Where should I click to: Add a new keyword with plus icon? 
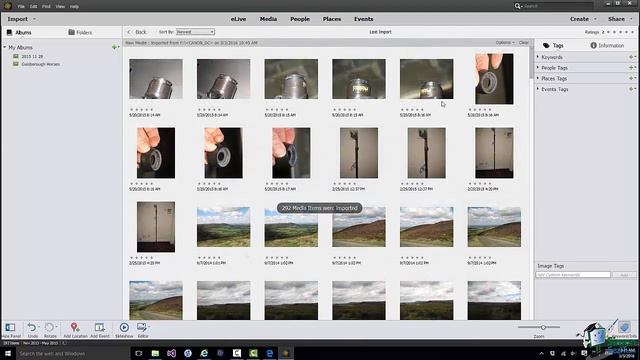click(x=631, y=57)
